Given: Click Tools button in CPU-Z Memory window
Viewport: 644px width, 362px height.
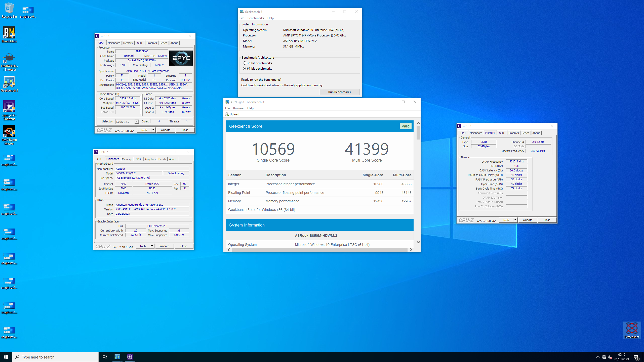Looking at the screenshot, I should pyautogui.click(x=506, y=220).
